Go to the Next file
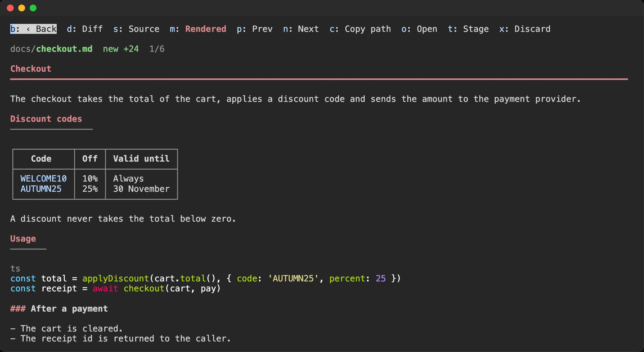This screenshot has height=352, width=644. pos(301,29)
